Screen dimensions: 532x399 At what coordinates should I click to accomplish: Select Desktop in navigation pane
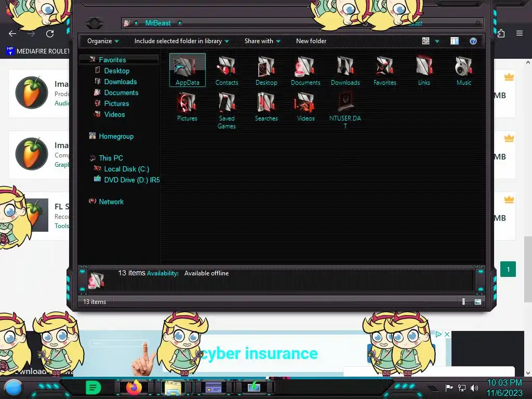[117, 71]
